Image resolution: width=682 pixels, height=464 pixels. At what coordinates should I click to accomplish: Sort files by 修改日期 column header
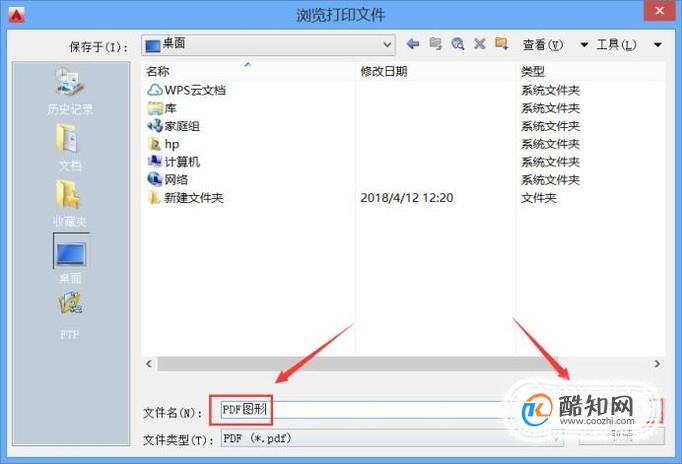coord(384,71)
